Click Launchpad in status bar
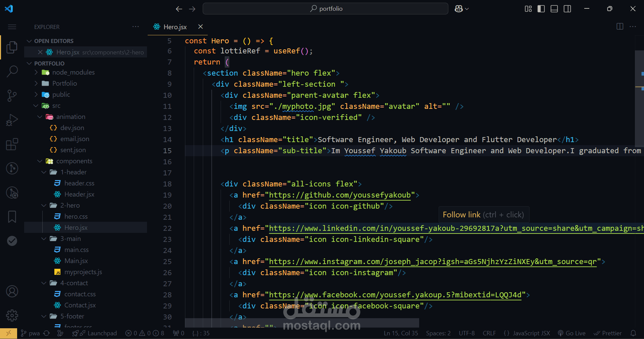The image size is (644, 339). tap(95, 333)
